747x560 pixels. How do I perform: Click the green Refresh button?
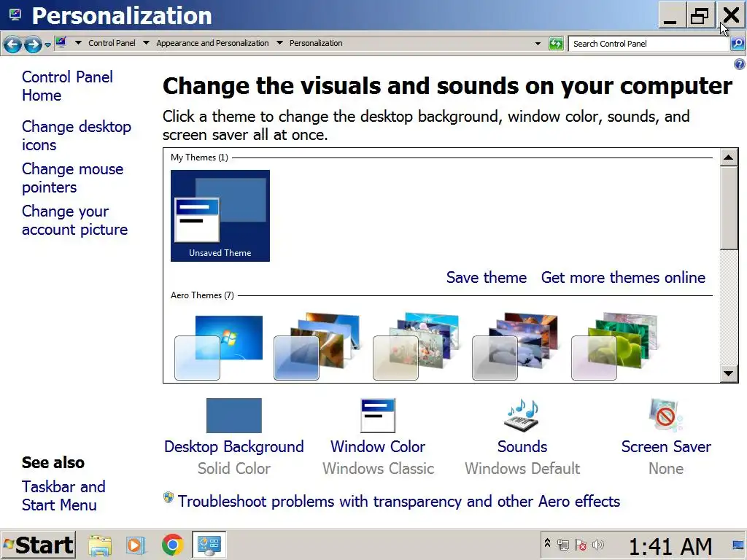(x=556, y=44)
